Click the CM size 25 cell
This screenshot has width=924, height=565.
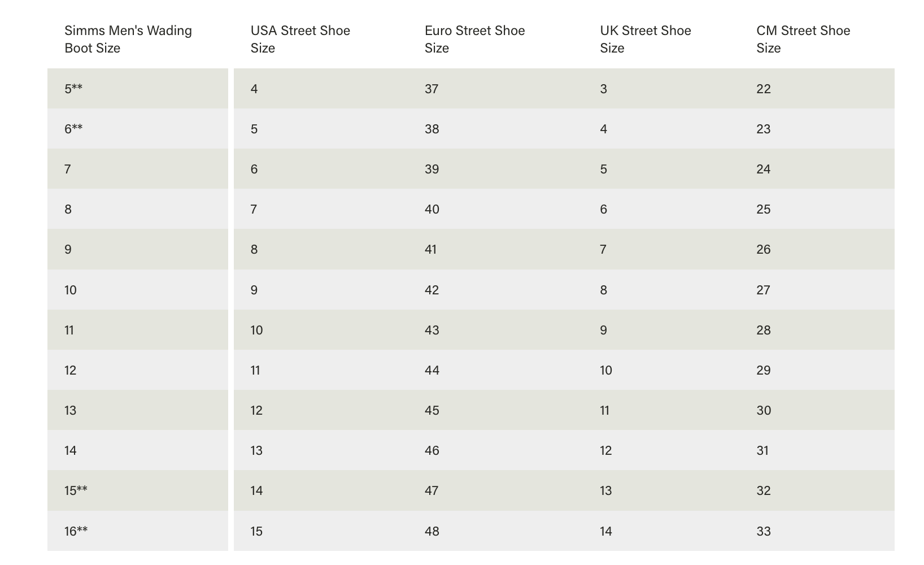[x=764, y=209]
